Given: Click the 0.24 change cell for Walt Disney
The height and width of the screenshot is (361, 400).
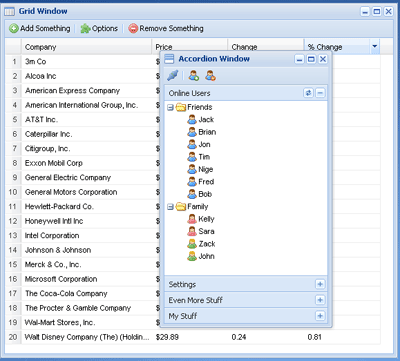Looking at the screenshot, I should click(x=266, y=337).
